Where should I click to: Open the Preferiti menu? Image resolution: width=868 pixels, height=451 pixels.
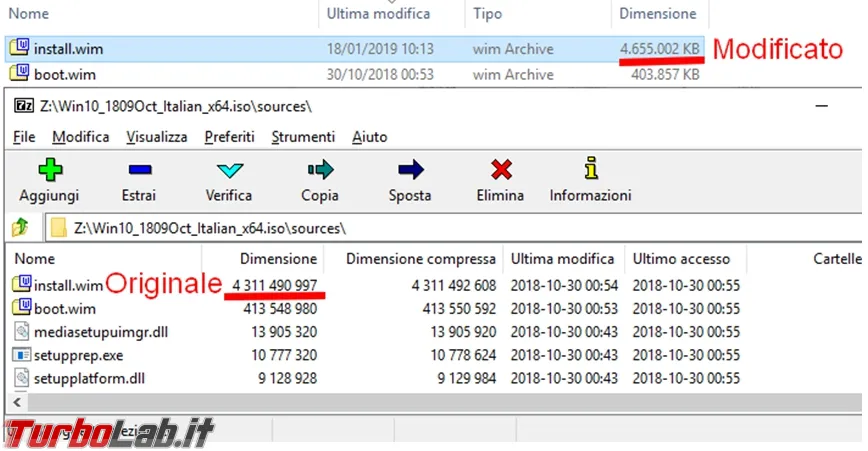(229, 137)
